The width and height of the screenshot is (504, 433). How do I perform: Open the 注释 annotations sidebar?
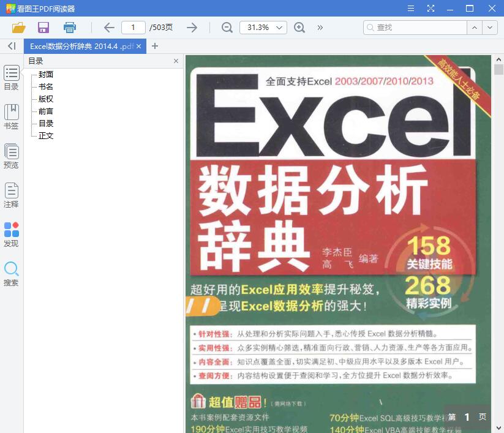11,195
